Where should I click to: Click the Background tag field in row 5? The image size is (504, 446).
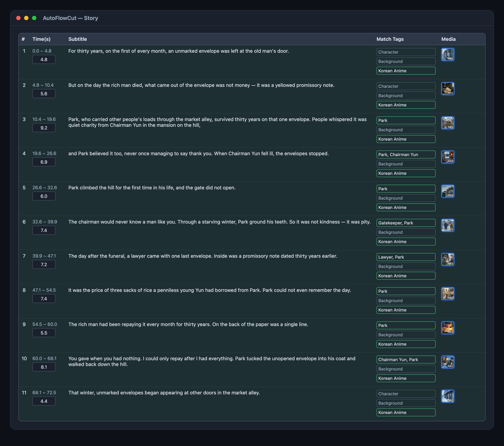[406, 198]
